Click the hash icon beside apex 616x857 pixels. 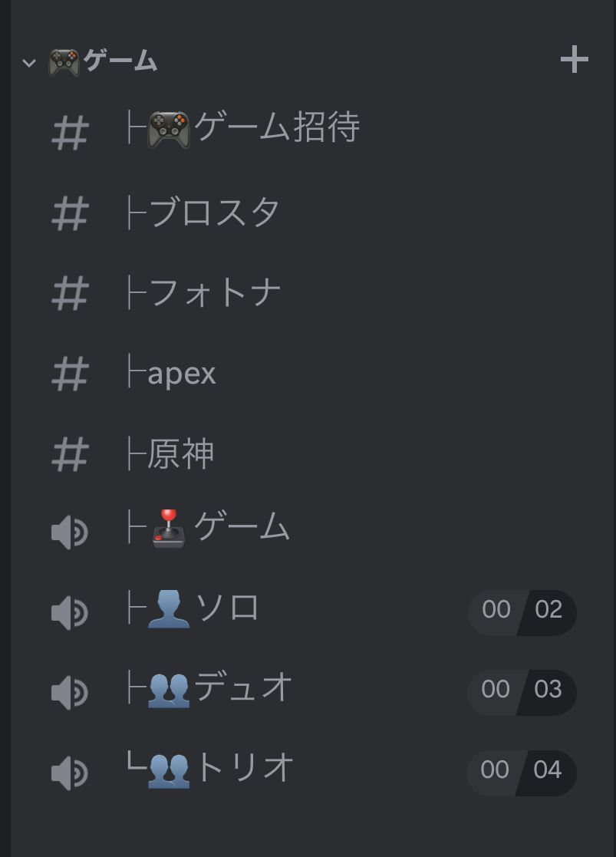tap(70, 374)
